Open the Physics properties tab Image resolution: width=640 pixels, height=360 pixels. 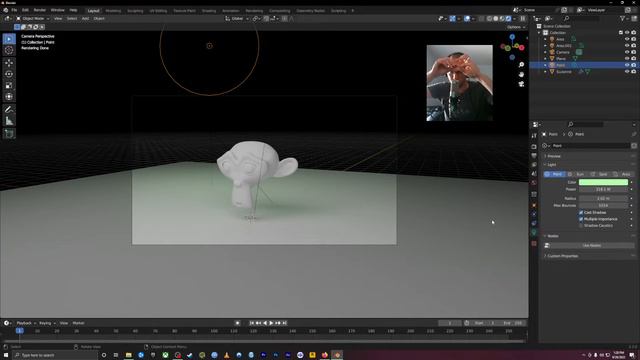point(534,214)
